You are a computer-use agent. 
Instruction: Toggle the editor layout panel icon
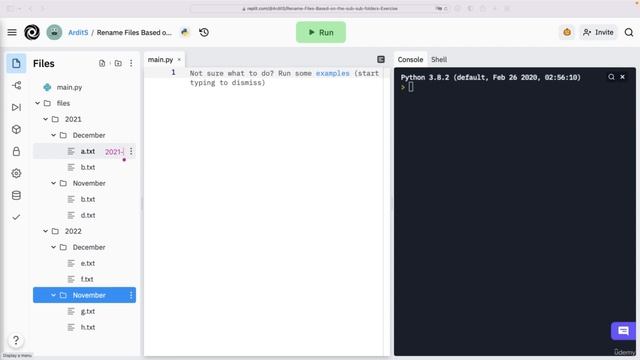(381, 60)
